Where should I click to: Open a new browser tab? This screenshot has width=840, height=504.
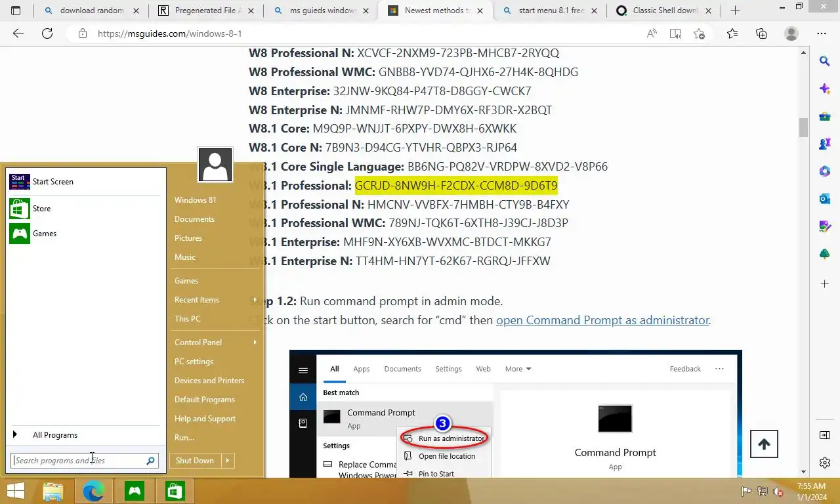click(x=735, y=10)
